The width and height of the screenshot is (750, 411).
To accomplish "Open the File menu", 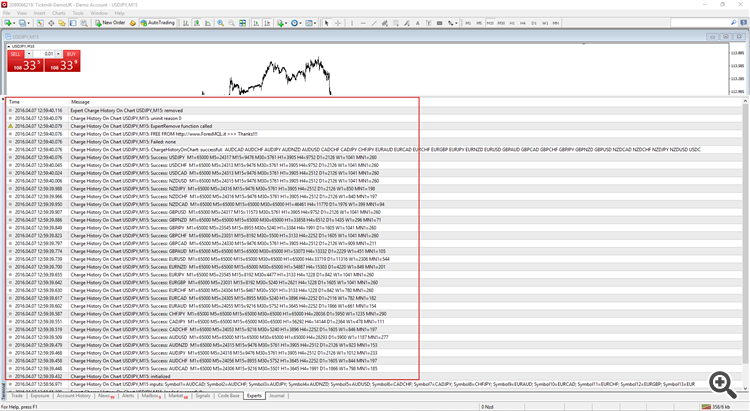I will click(6, 13).
